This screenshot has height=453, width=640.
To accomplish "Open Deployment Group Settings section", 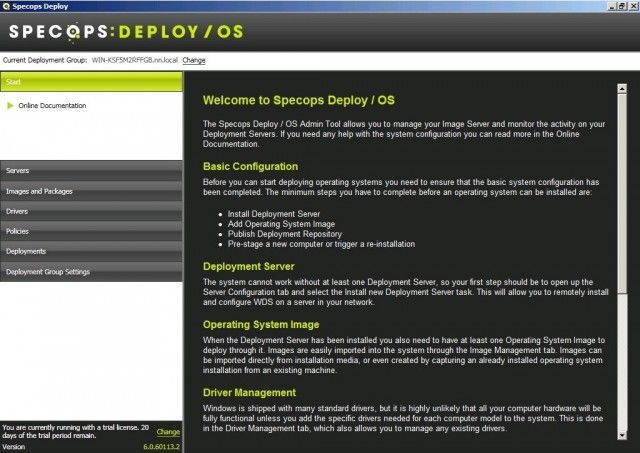I will tap(91, 272).
